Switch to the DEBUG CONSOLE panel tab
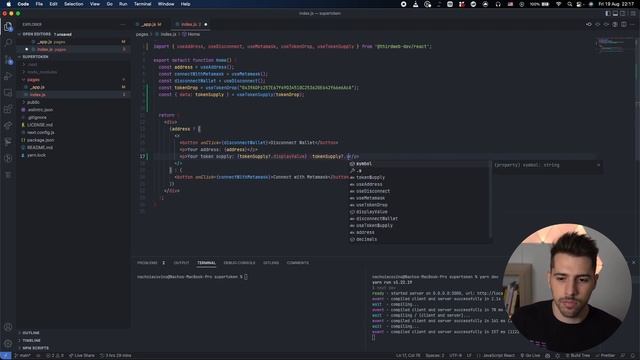The image size is (640, 360). click(239, 263)
